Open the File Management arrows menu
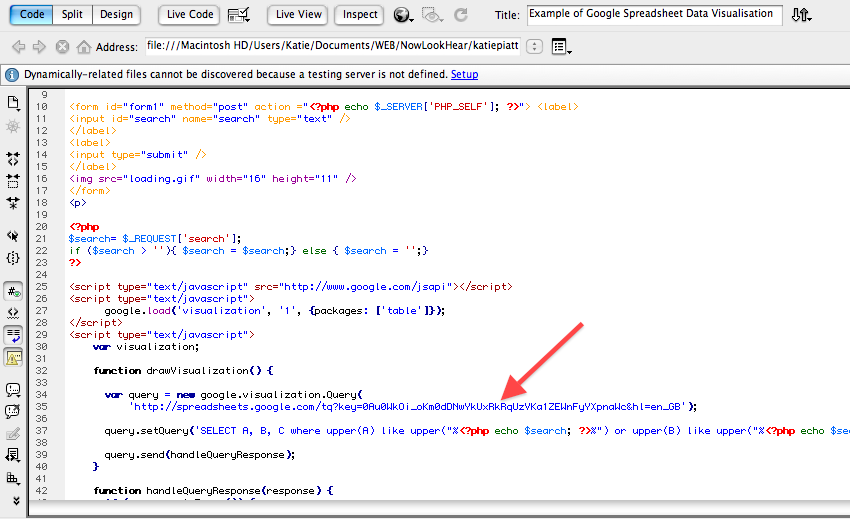 pyautogui.click(x=801, y=15)
